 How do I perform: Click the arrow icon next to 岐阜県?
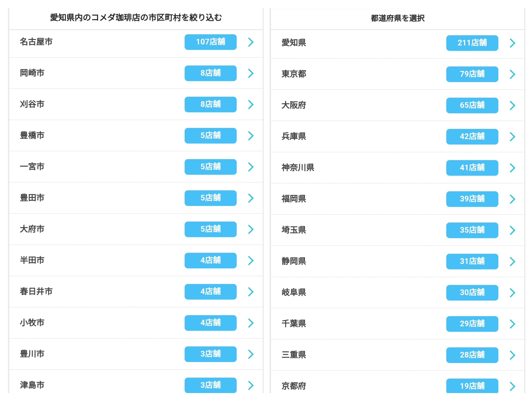pos(512,293)
